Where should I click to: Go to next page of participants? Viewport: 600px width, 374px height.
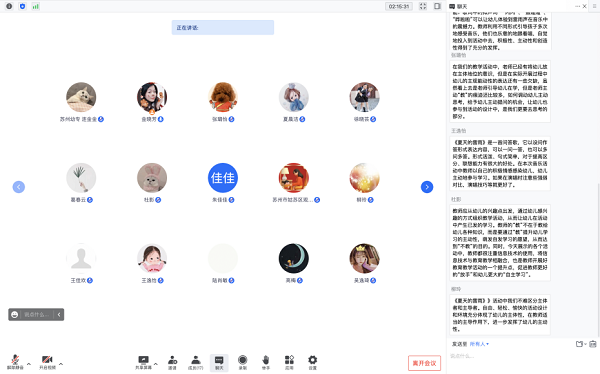[x=427, y=187]
